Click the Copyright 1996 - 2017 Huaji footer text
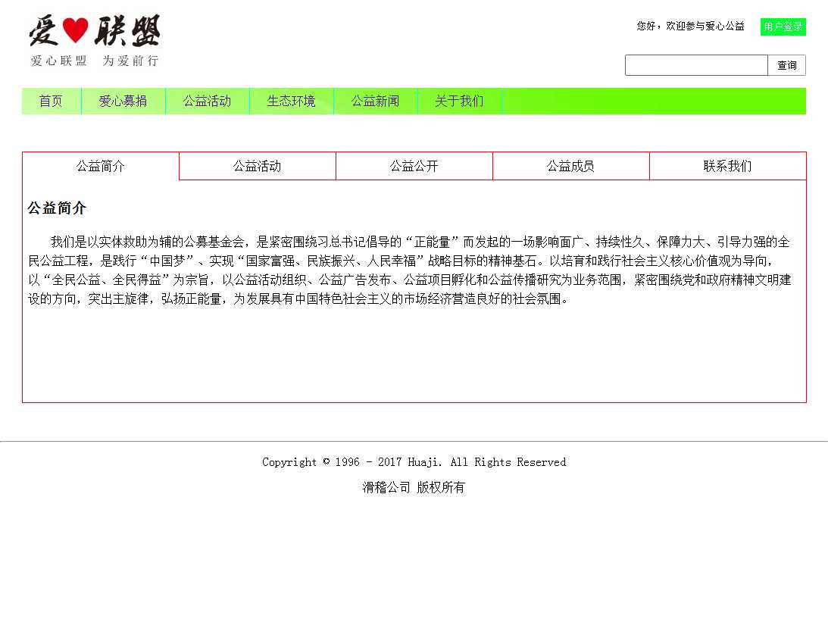Viewport: 828px width, 644px height. coord(414,462)
